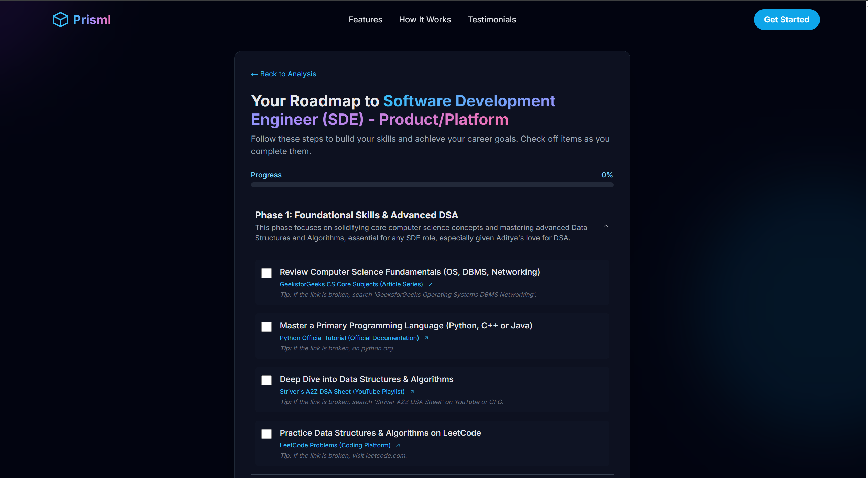Image resolution: width=868 pixels, height=478 pixels.
Task: Click external-link arrow beside Python Official Tutorial
Action: pyautogui.click(x=426, y=338)
